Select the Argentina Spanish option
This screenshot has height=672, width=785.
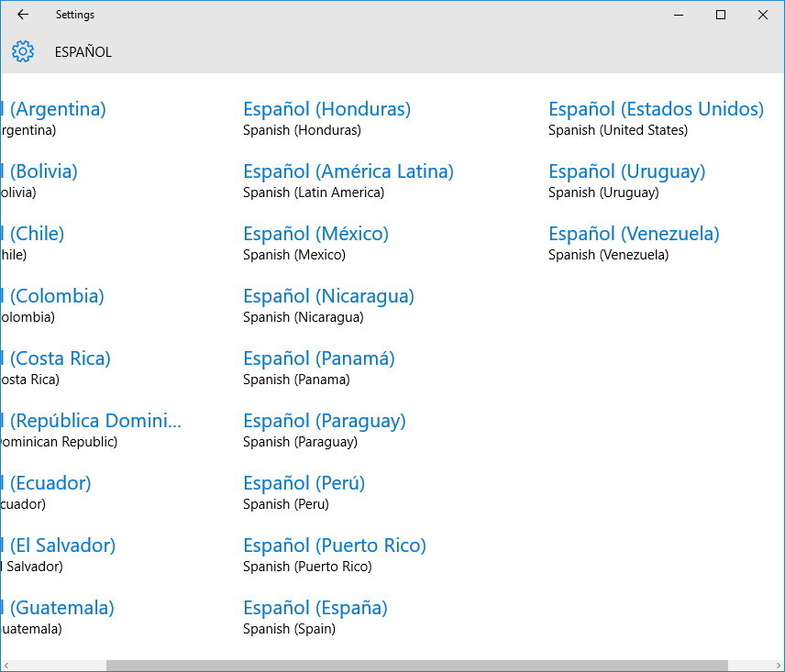pyautogui.click(x=53, y=108)
